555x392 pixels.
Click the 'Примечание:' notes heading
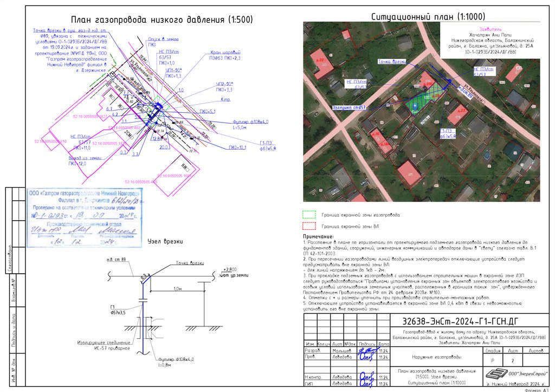pyautogui.click(x=318, y=236)
